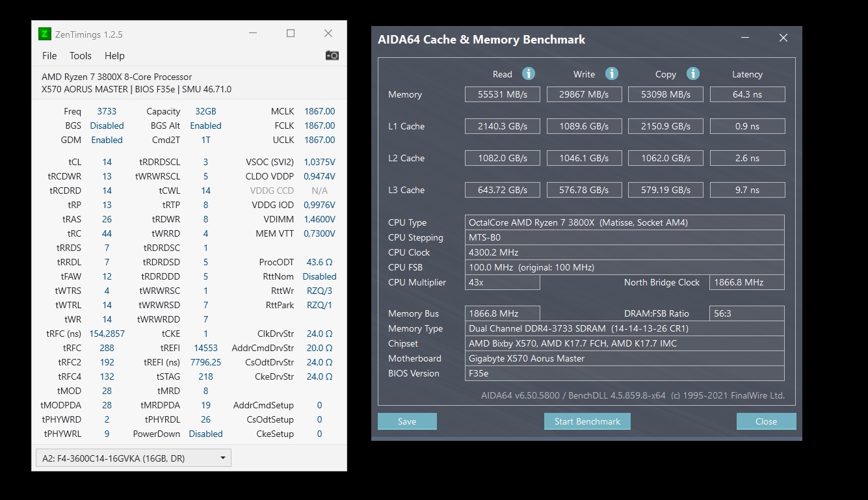Click Start Benchmark button
The height and width of the screenshot is (500, 868).
pyautogui.click(x=587, y=421)
